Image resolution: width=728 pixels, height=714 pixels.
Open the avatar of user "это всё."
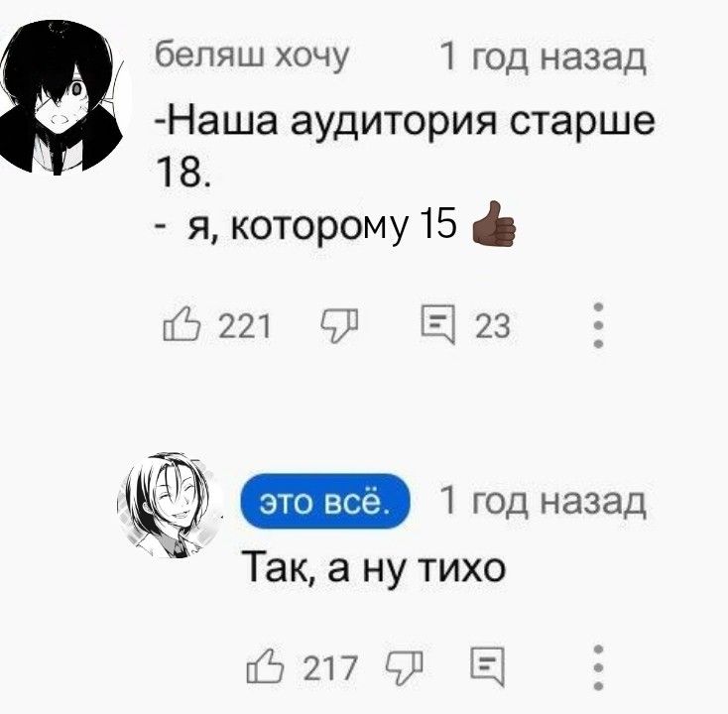pos(170,505)
